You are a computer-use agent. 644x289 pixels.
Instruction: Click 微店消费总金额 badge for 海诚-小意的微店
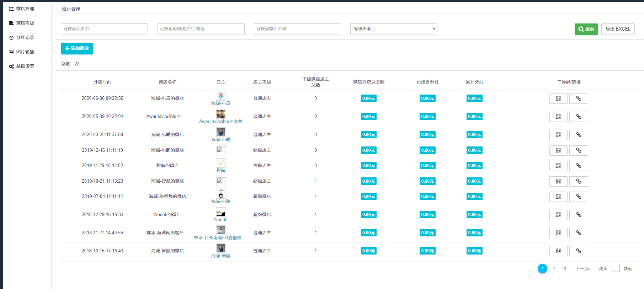(x=369, y=98)
